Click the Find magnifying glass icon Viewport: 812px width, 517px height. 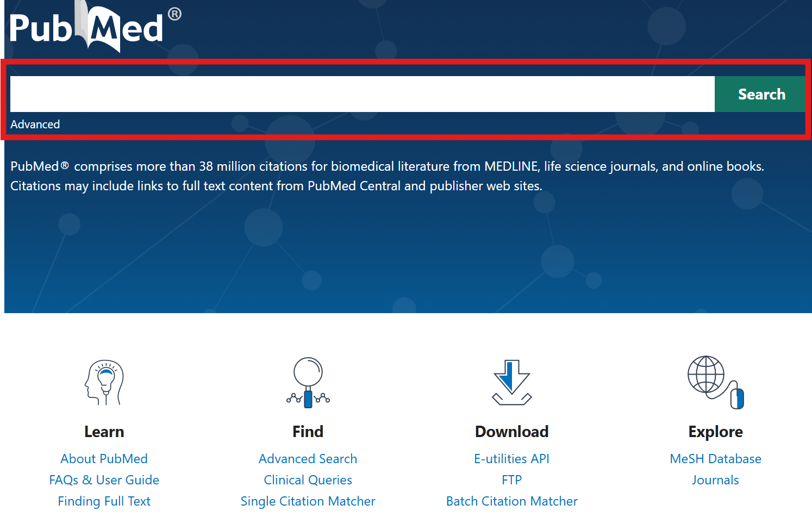(x=308, y=382)
